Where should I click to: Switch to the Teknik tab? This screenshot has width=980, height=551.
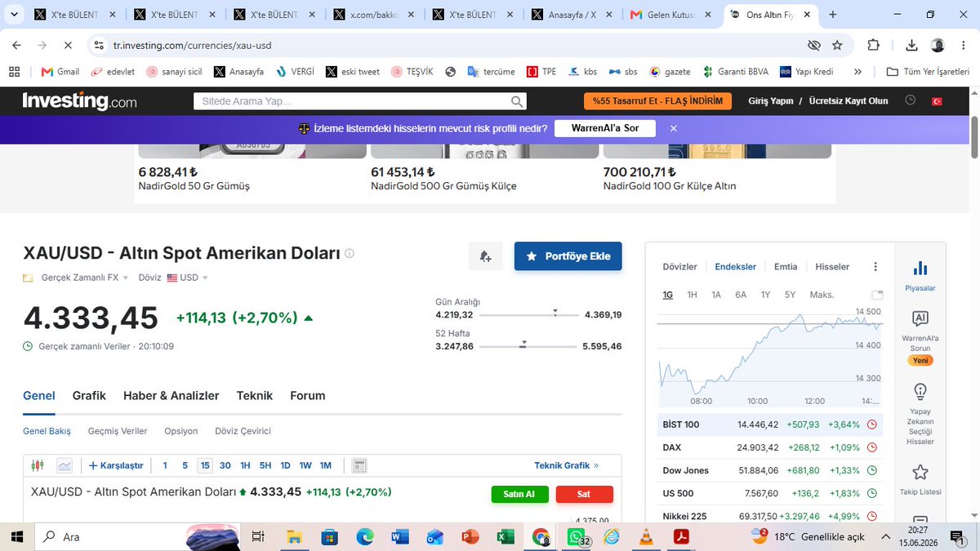[255, 396]
